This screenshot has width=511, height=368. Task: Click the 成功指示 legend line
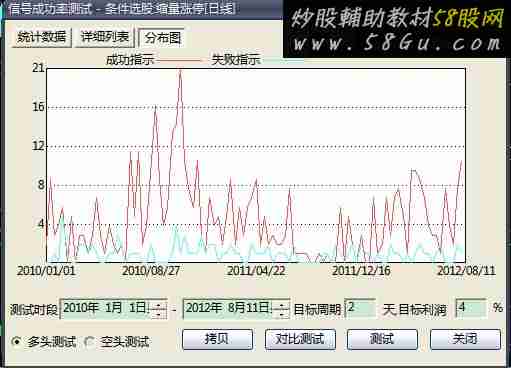click(179, 61)
